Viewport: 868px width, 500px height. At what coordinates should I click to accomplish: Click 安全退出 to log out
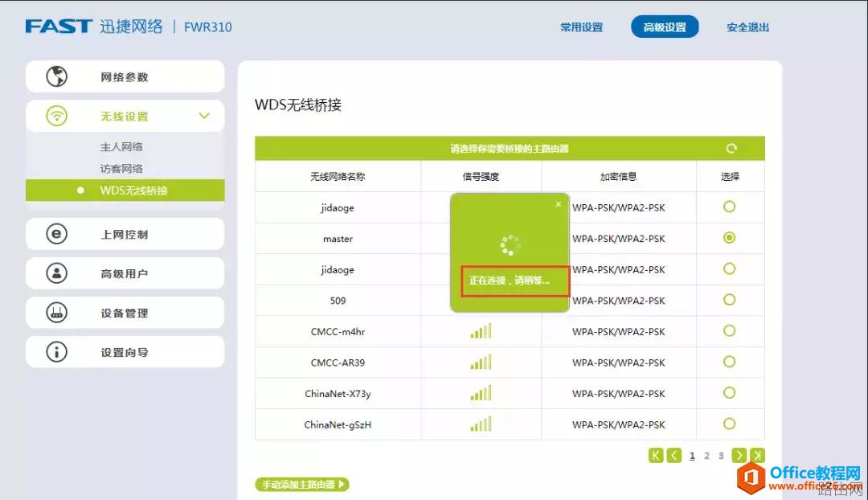pyautogui.click(x=747, y=27)
